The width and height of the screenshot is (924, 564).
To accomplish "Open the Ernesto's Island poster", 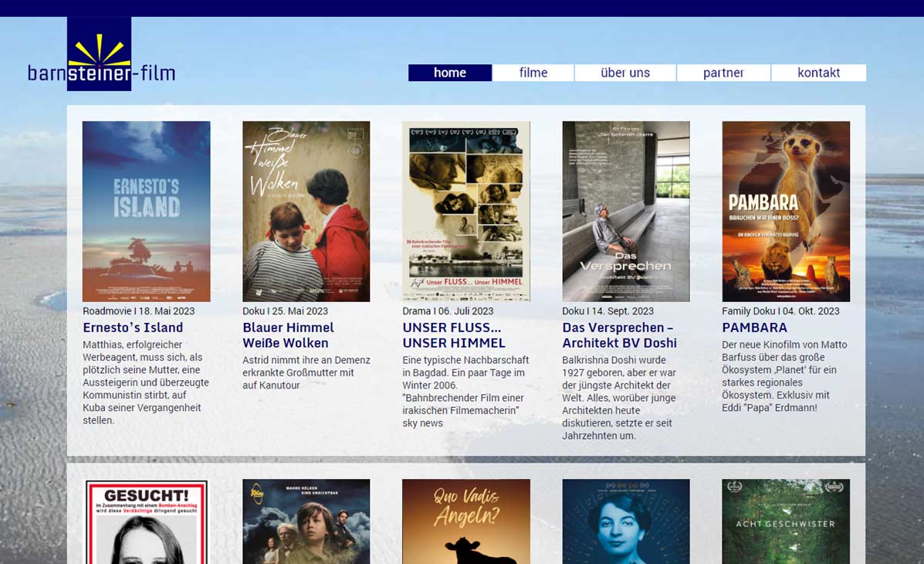I will tap(146, 211).
